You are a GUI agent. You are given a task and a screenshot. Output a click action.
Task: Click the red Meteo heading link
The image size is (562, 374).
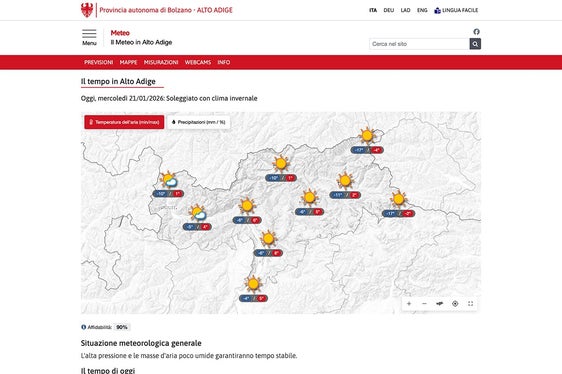click(x=120, y=33)
